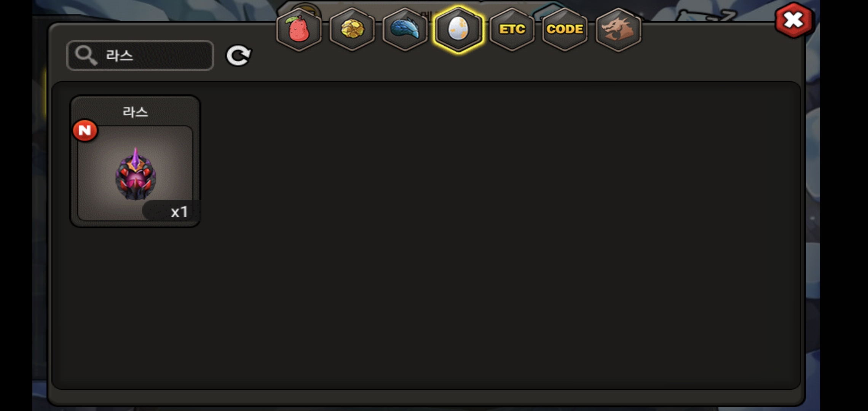Click the red N new badge
Viewport: 868px width, 411px height.
tap(85, 131)
